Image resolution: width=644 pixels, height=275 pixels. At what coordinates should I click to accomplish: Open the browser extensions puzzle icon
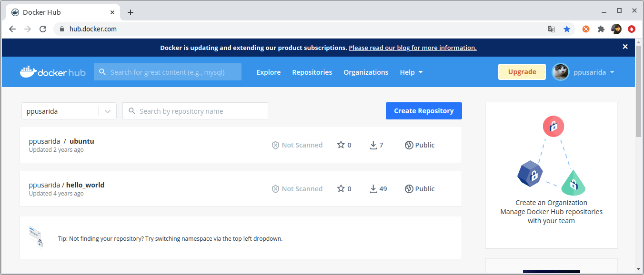[601, 29]
